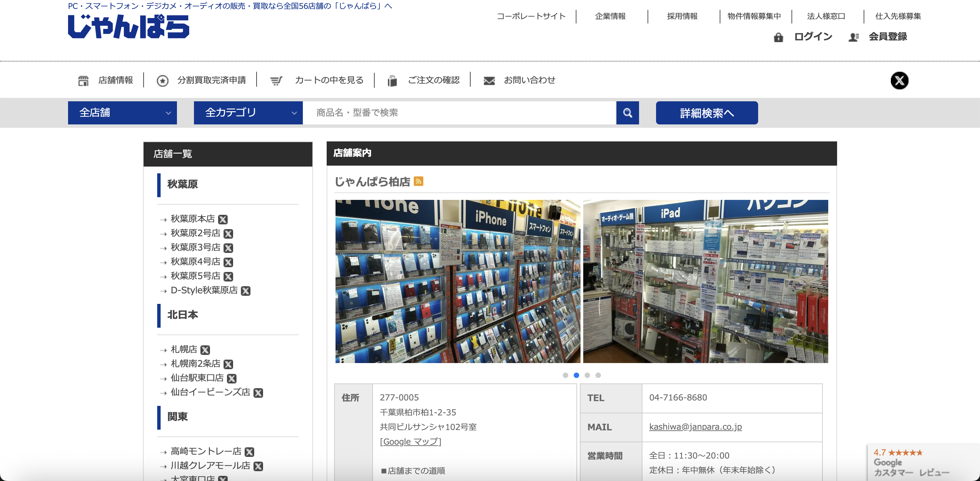Open 秋葉原本店 in the store list

point(193,219)
